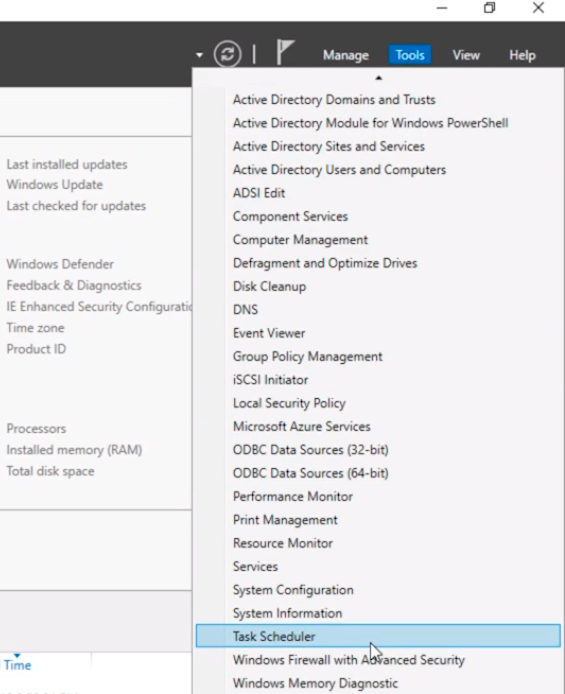The image size is (565, 694).
Task: Open the DNS manager entry
Action: point(245,310)
